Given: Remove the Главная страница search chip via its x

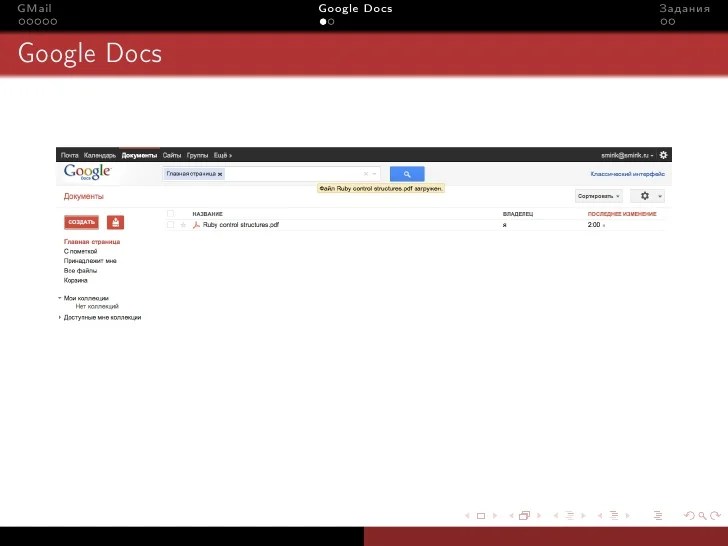Looking at the screenshot, I should tap(220, 174).
